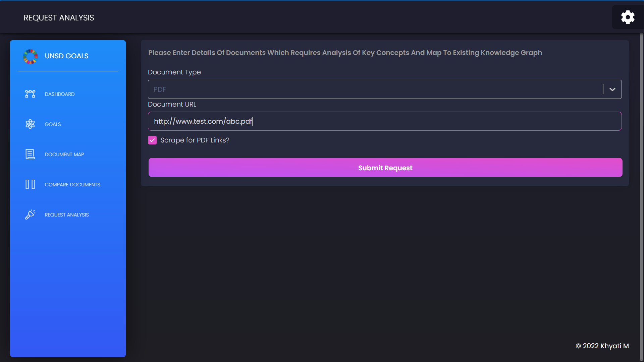644x362 pixels.
Task: Select DOCUMENT MAP in sidebar
Action: point(64,155)
